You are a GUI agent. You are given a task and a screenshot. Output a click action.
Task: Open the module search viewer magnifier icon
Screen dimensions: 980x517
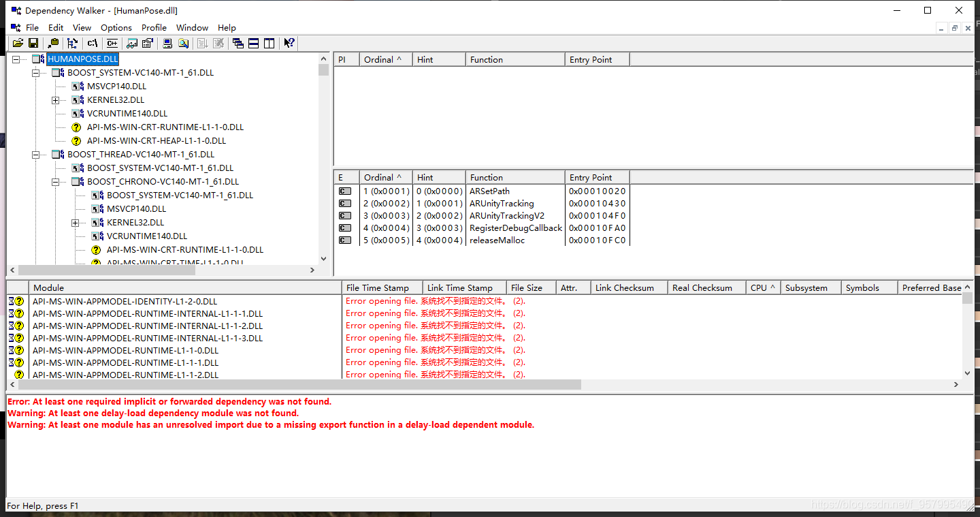click(x=184, y=43)
